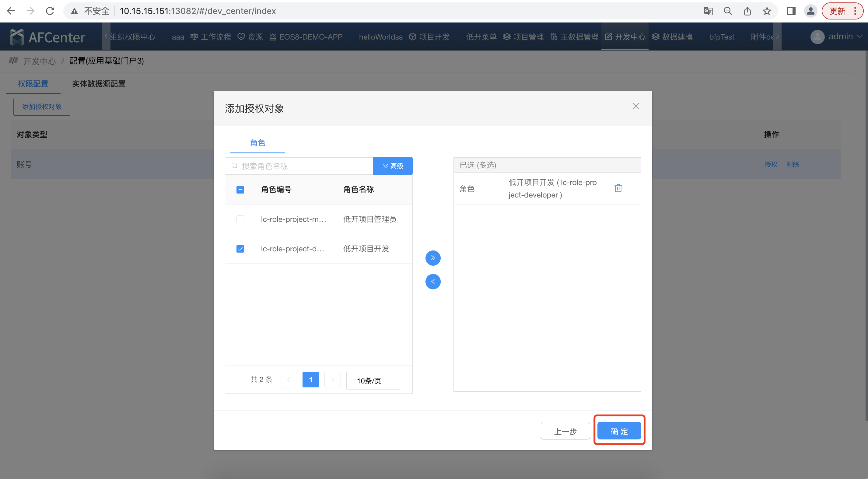
Task: Click the AFCenter logo
Action: pyautogui.click(x=47, y=37)
